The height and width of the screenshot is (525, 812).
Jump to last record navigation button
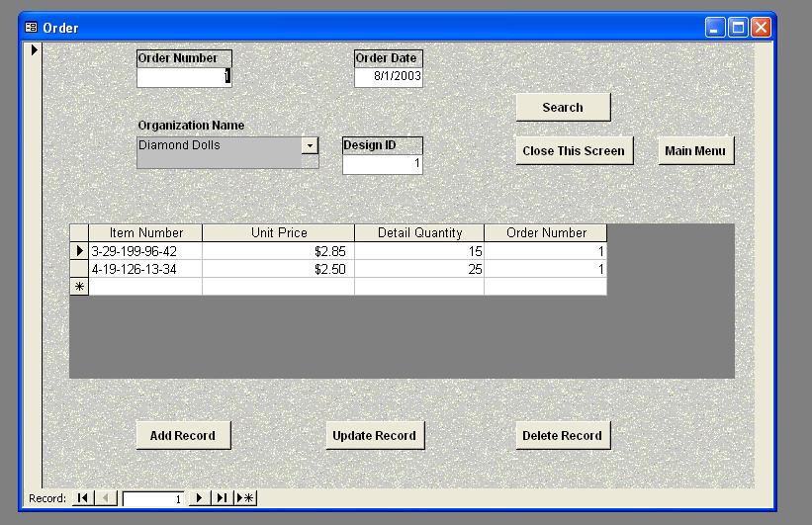point(222,498)
